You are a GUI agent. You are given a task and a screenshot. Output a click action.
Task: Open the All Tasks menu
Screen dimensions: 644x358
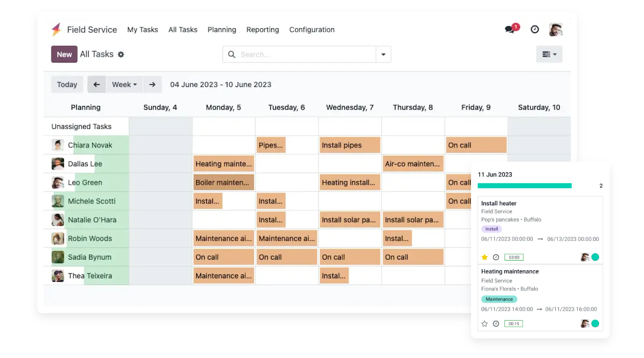183,30
